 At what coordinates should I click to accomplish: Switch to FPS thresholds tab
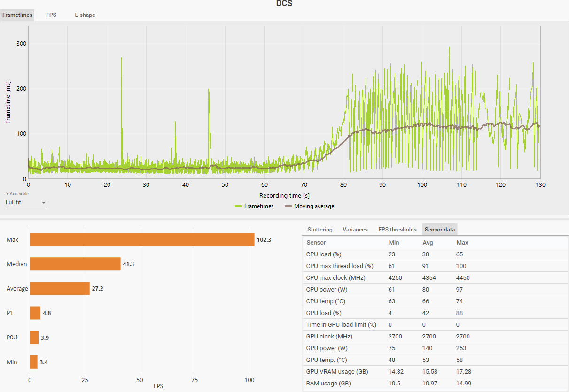click(x=398, y=230)
